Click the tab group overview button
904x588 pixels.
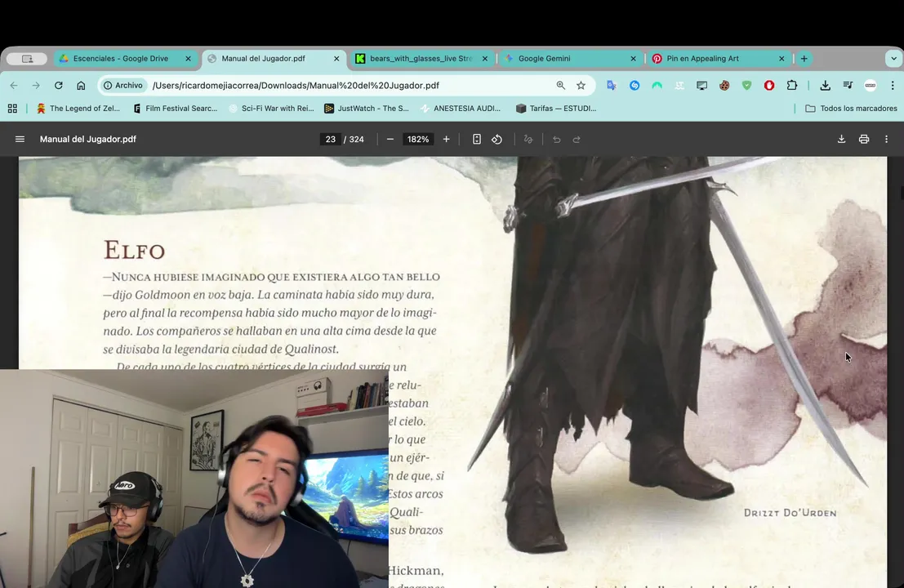pyautogui.click(x=27, y=58)
